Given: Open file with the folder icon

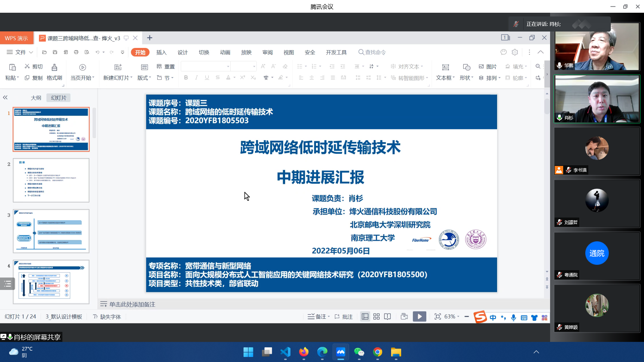Looking at the screenshot, I should click(44, 52).
